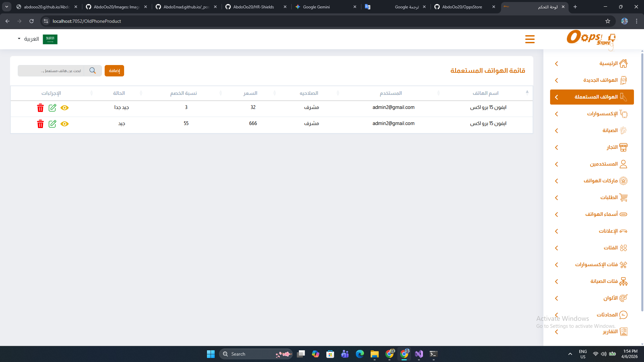Open the merchants store icon

click(623, 147)
